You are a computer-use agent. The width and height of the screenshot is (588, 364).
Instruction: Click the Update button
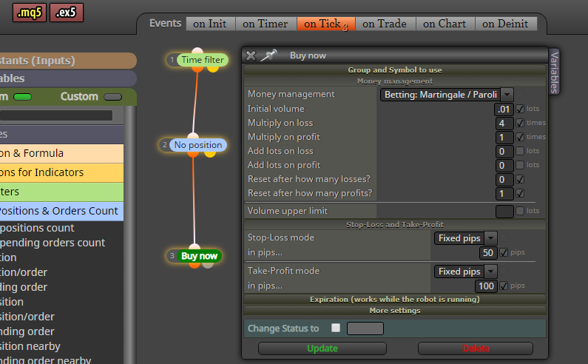click(x=322, y=348)
